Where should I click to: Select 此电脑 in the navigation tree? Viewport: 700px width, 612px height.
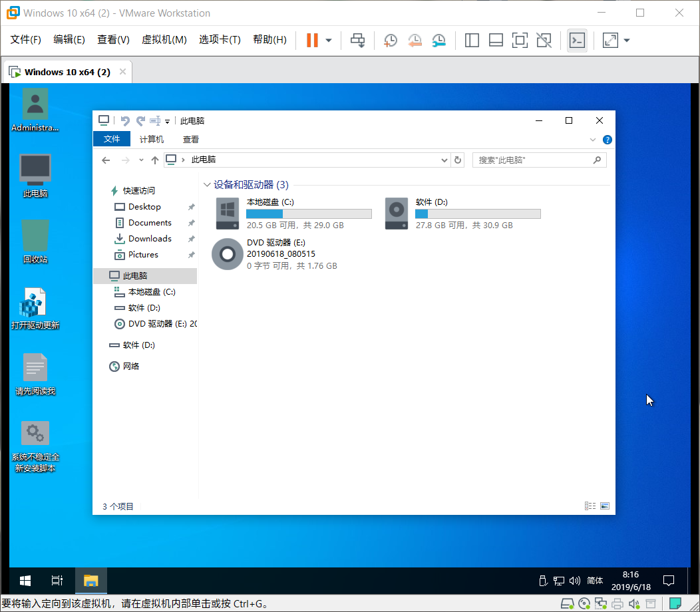(x=145, y=276)
